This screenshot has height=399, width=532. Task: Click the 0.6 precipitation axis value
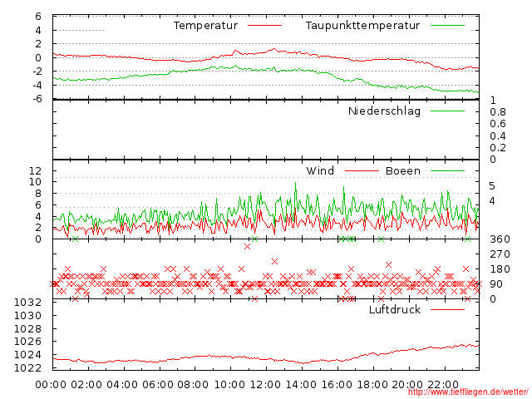498,124
